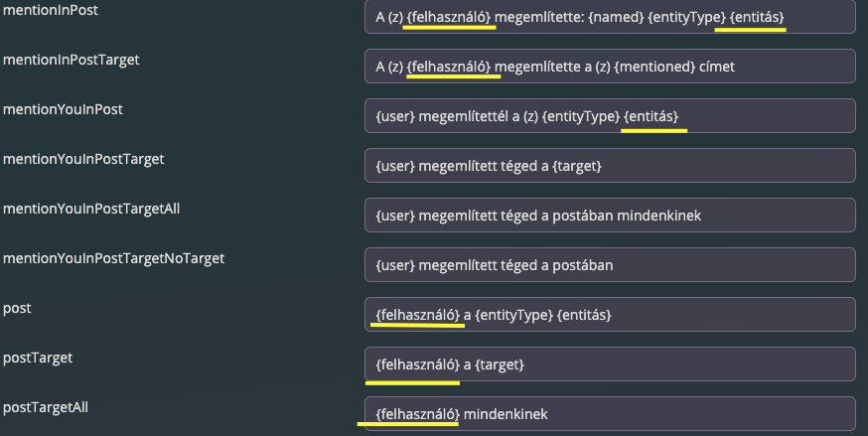
Task: Click the mentionYouInPost translation field
Action: pos(609,116)
